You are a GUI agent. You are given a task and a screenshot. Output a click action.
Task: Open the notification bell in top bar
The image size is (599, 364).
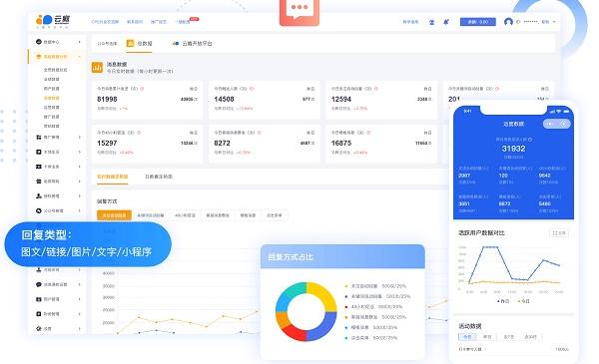446,22
